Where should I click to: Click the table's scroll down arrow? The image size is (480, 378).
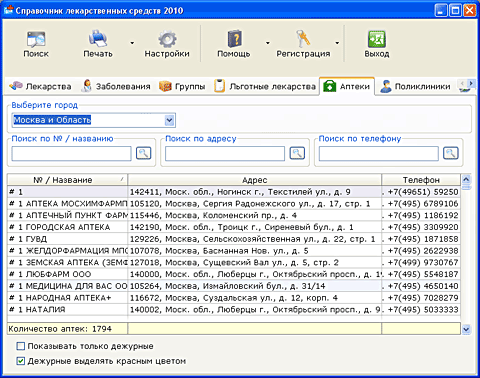466,329
